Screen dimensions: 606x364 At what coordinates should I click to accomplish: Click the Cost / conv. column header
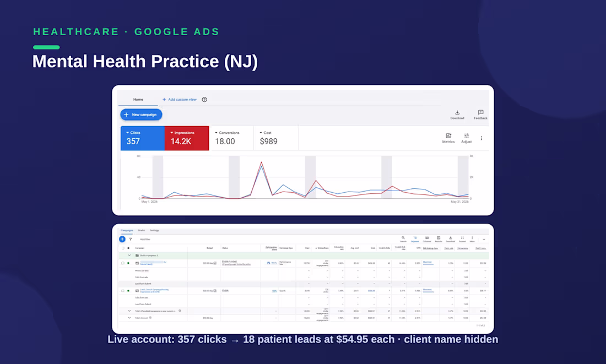pos(481,248)
